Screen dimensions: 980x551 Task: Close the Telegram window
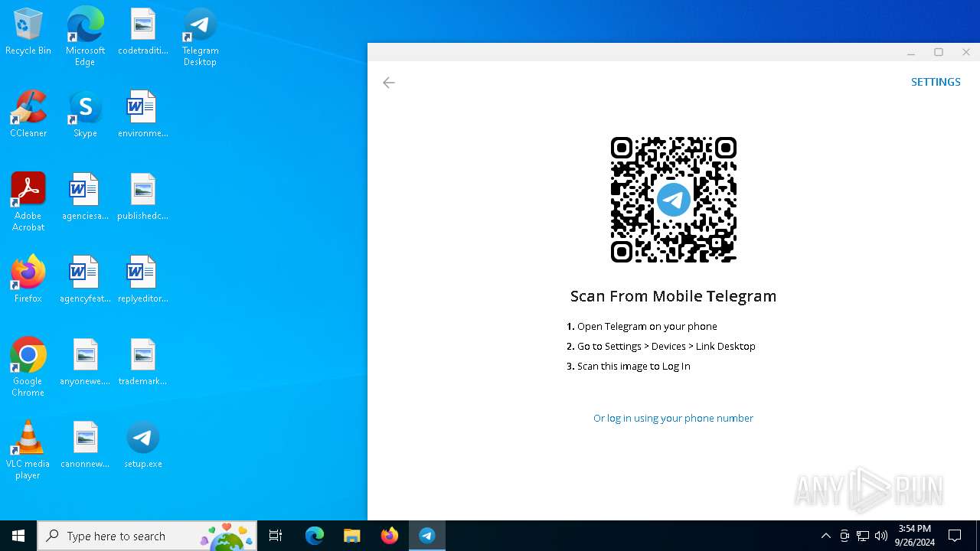[x=966, y=52]
